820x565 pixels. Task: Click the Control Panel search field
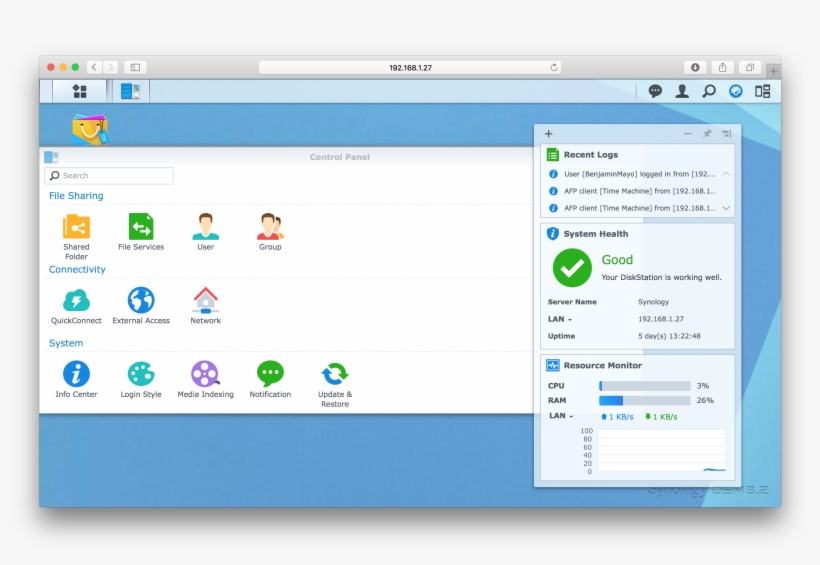click(109, 176)
